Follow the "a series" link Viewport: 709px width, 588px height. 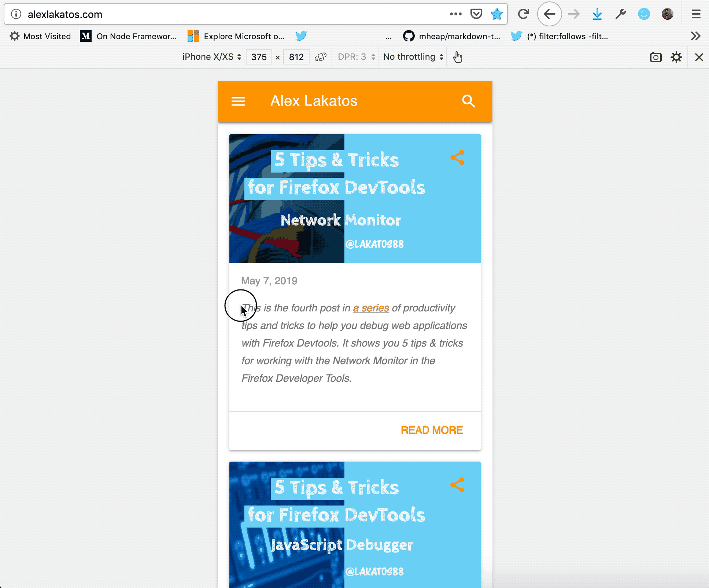pos(371,308)
